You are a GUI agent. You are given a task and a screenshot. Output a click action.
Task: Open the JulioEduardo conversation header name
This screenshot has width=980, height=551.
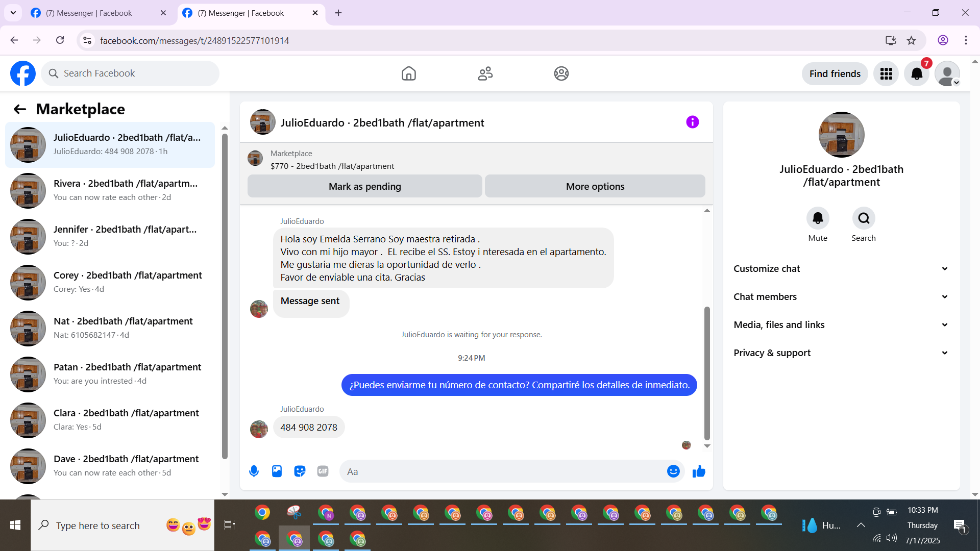click(382, 123)
